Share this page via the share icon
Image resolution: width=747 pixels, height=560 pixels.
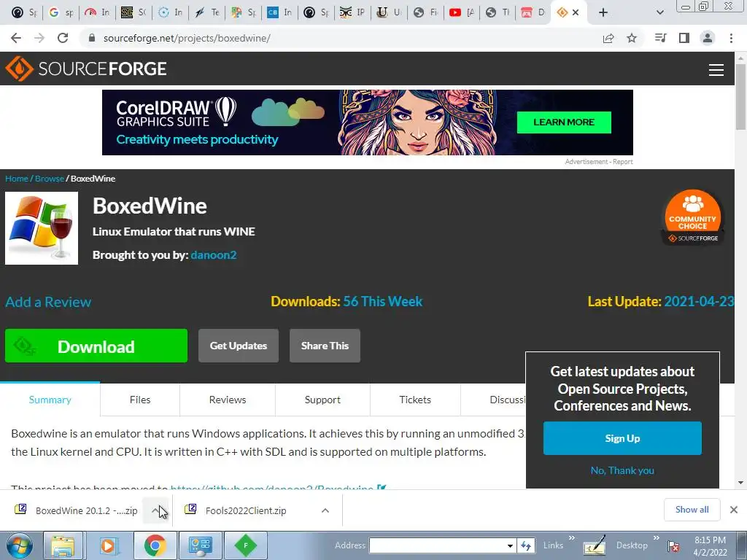pyautogui.click(x=608, y=38)
